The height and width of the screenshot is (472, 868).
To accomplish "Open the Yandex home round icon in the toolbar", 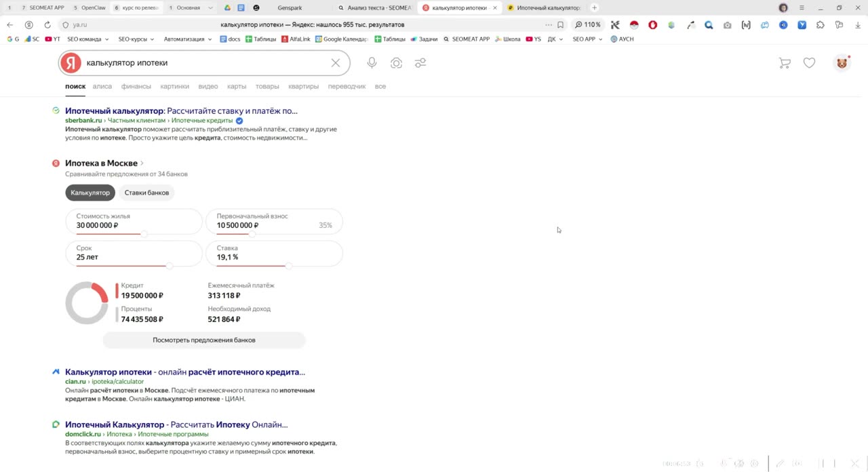I will click(x=28, y=24).
